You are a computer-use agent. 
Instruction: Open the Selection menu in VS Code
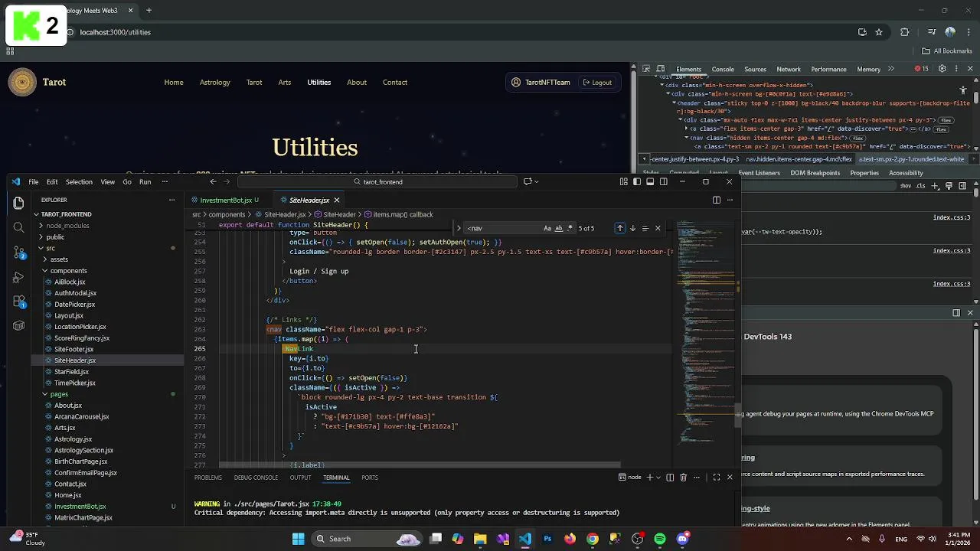click(x=79, y=182)
